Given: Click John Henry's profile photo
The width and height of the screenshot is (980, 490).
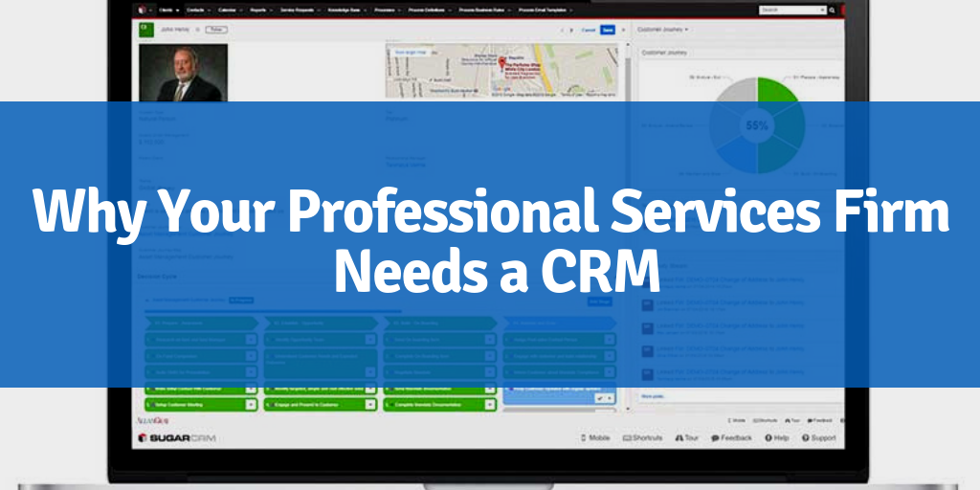Looking at the screenshot, I should click(183, 73).
